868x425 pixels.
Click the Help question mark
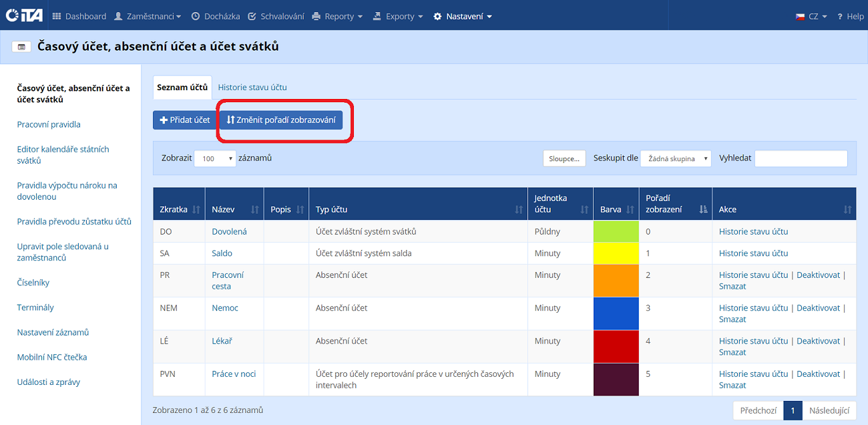click(850, 16)
